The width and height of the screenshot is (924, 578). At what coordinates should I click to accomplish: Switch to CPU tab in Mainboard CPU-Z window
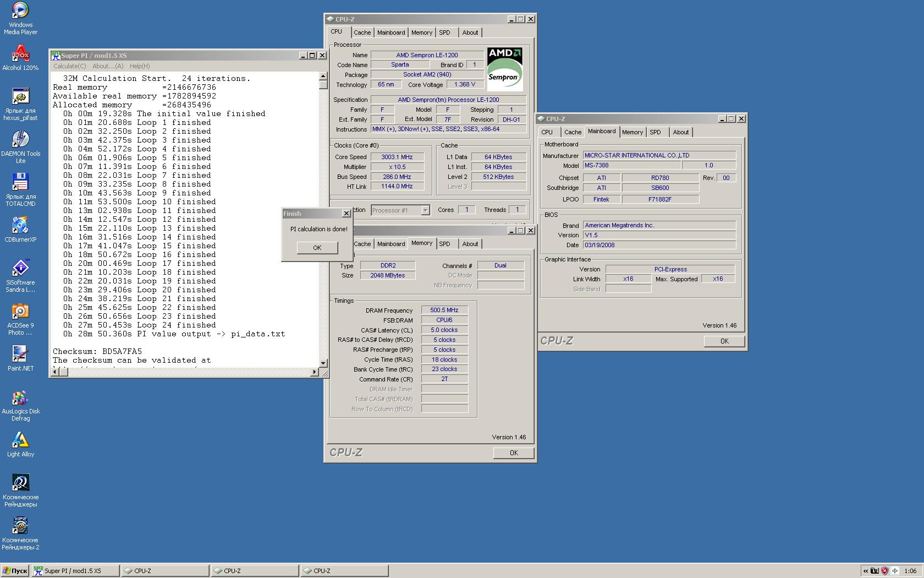547,132
